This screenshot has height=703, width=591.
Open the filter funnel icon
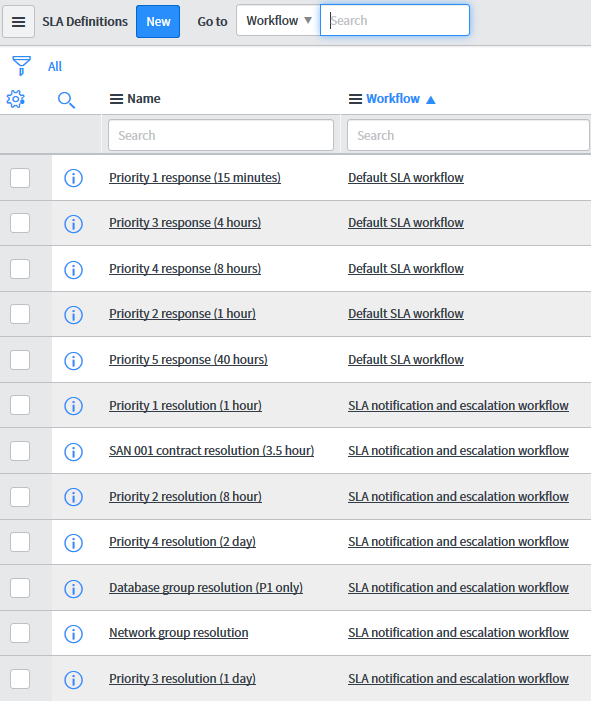[22, 65]
